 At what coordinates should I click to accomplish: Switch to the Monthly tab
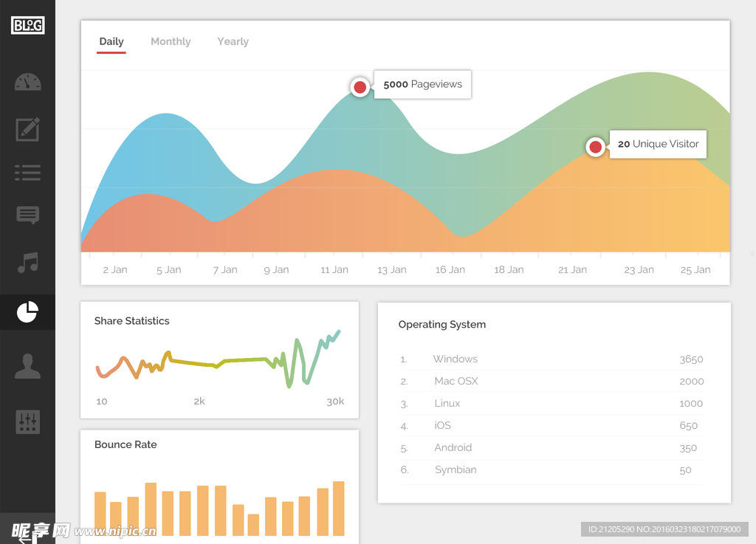171,41
